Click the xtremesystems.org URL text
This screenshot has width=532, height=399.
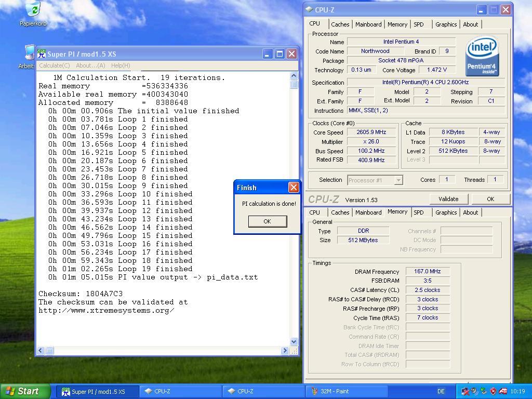point(106,310)
